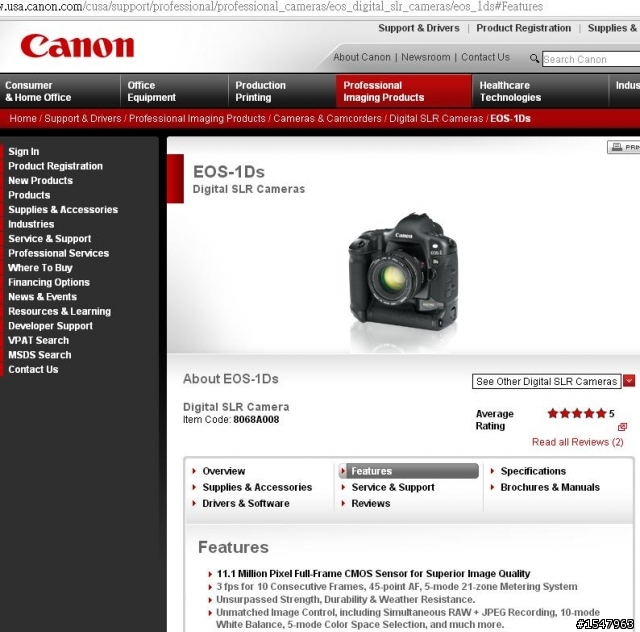Viewport: 640px width, 632px height.
Task: Open the Reviews tab
Action: (371, 503)
